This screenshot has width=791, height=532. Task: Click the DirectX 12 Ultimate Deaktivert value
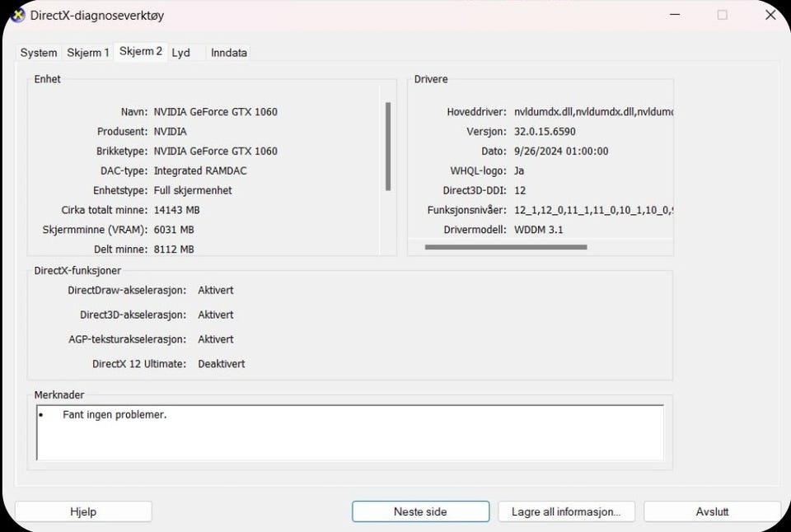coord(222,363)
